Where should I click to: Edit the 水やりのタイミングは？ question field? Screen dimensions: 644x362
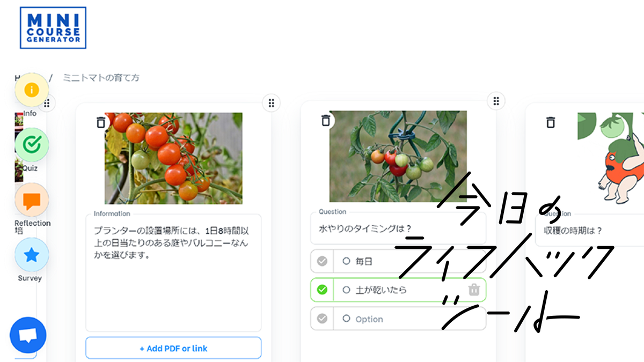pos(398,228)
